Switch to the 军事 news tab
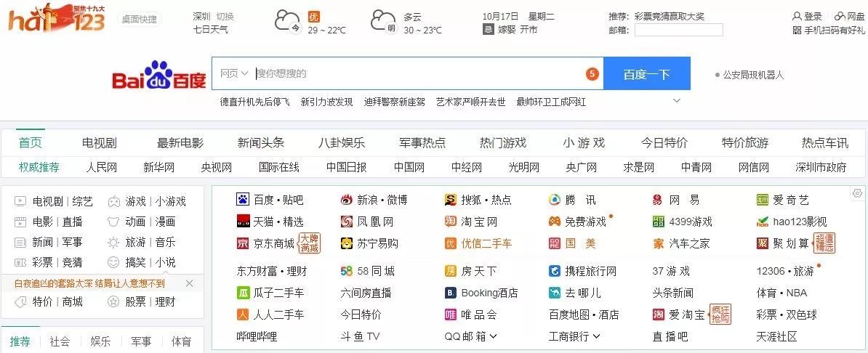The height and width of the screenshot is (353, 868). click(x=141, y=341)
